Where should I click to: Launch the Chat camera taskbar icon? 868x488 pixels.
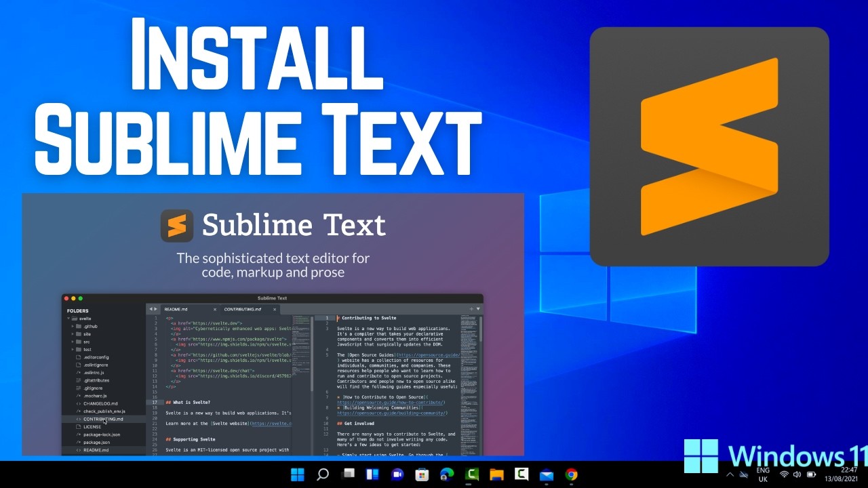pyautogui.click(x=397, y=474)
